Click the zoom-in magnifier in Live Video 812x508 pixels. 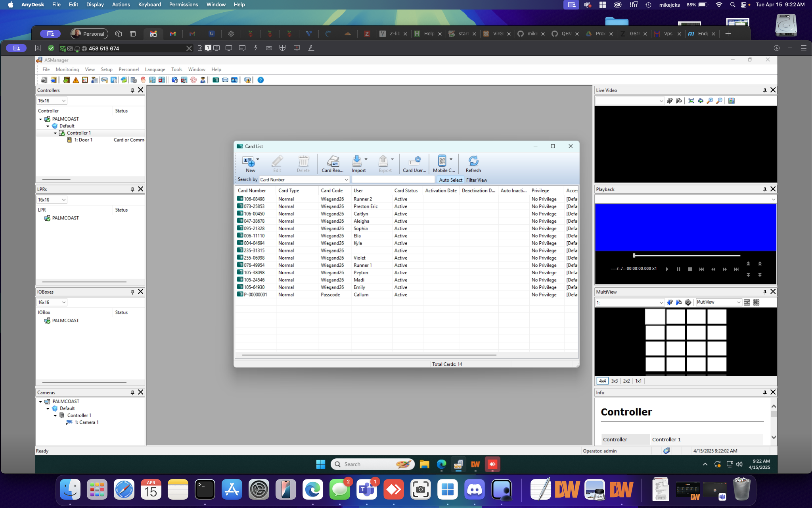(x=710, y=101)
